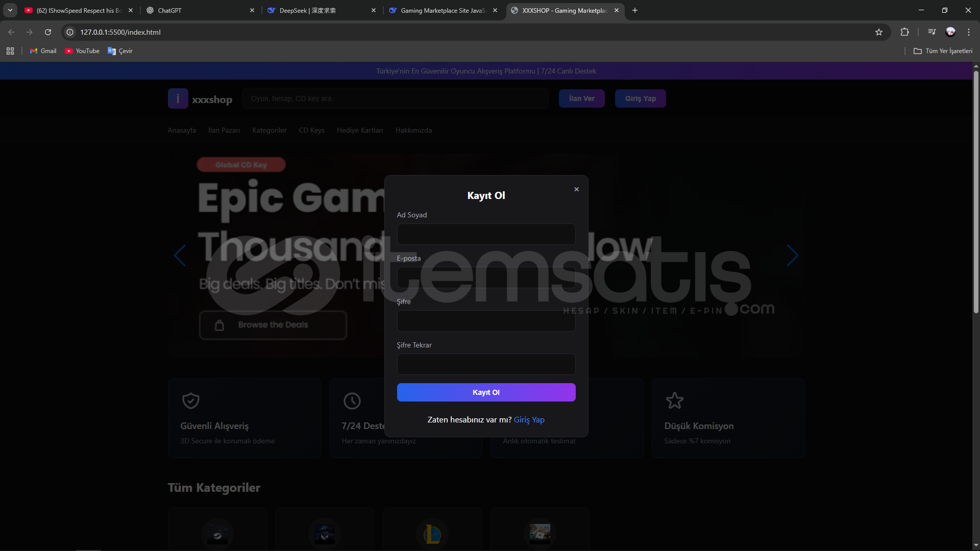Open the YouTube bookmark
This screenshot has width=980, height=551.
point(82,51)
